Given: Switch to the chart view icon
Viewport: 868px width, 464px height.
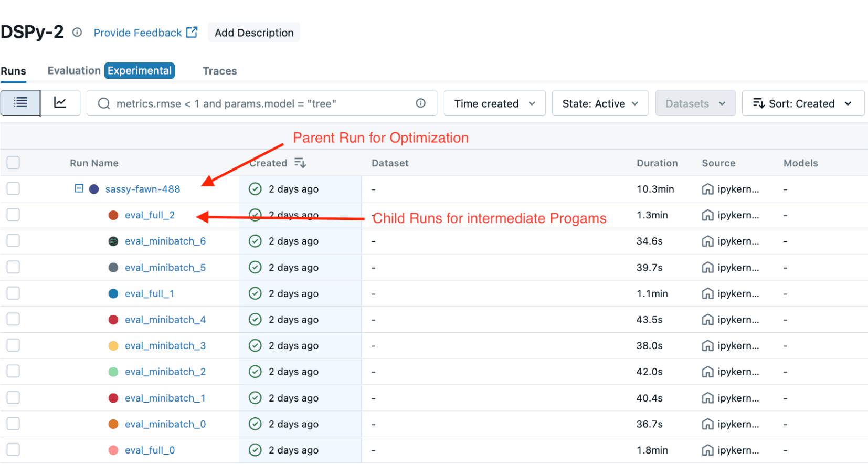Looking at the screenshot, I should click(60, 103).
